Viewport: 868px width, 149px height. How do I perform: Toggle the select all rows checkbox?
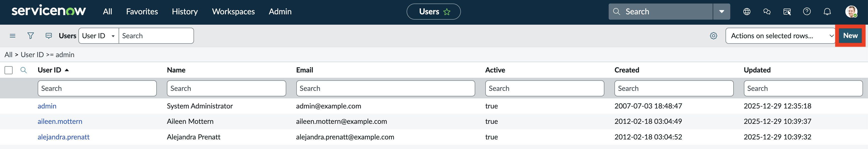point(9,70)
